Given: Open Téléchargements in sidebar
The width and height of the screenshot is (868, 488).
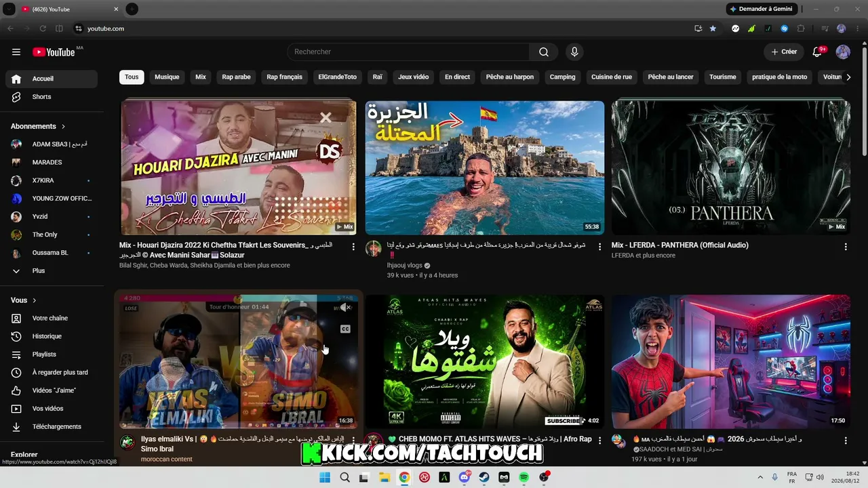Looking at the screenshot, I should [x=52, y=427].
